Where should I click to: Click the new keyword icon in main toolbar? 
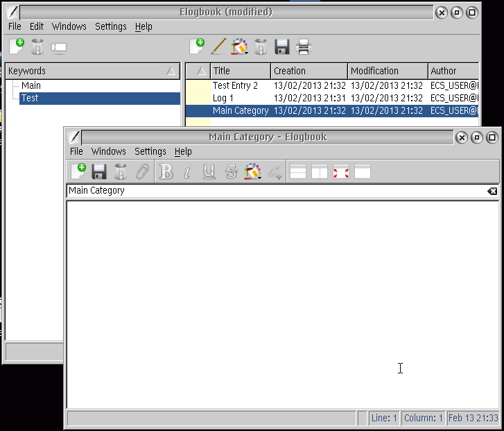point(17,47)
